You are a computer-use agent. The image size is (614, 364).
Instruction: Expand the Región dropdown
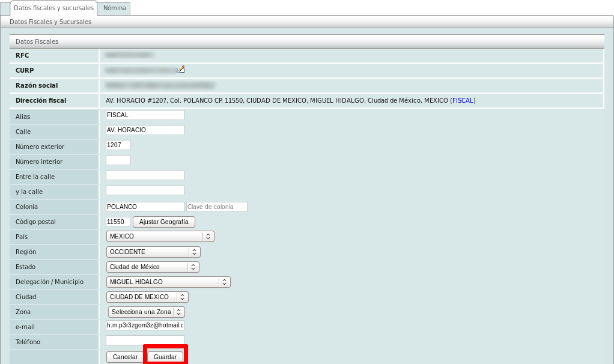153,252
